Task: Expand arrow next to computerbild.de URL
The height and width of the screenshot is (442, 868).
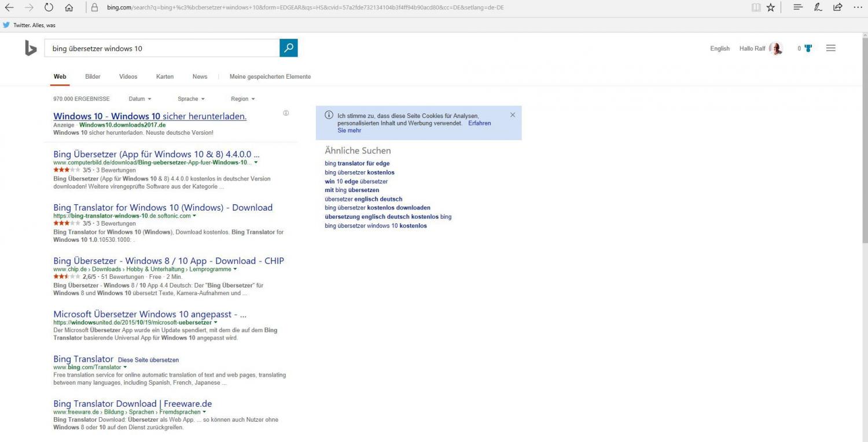Action: click(x=256, y=163)
